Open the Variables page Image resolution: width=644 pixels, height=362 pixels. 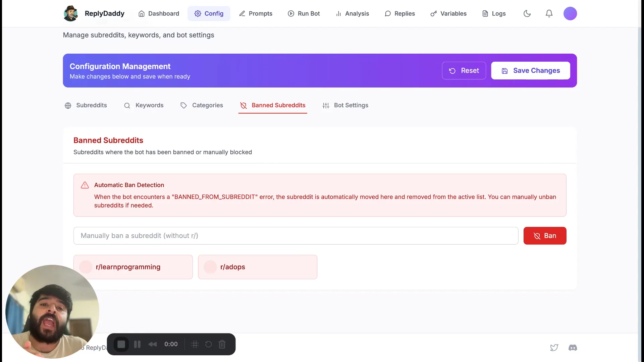(448, 13)
